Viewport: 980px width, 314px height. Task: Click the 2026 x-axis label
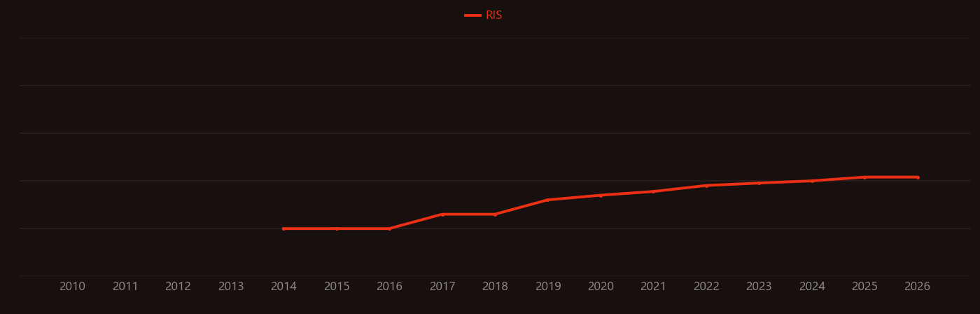918,287
